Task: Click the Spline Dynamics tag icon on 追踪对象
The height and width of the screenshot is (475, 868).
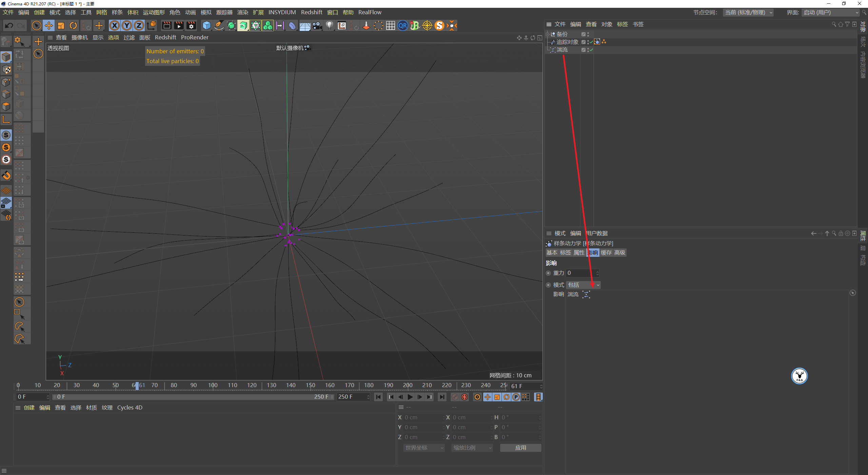Action: pyautogui.click(x=597, y=41)
